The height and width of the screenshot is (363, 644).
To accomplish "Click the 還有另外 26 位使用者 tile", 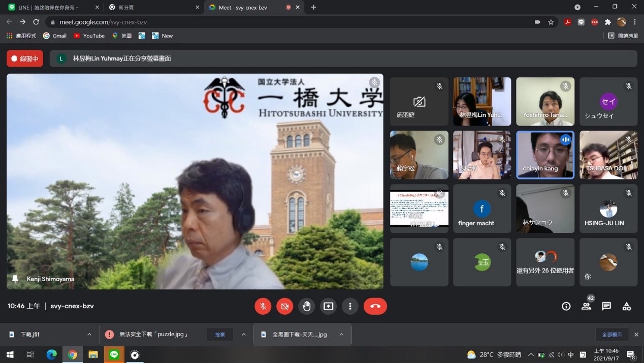I will coord(545,262).
